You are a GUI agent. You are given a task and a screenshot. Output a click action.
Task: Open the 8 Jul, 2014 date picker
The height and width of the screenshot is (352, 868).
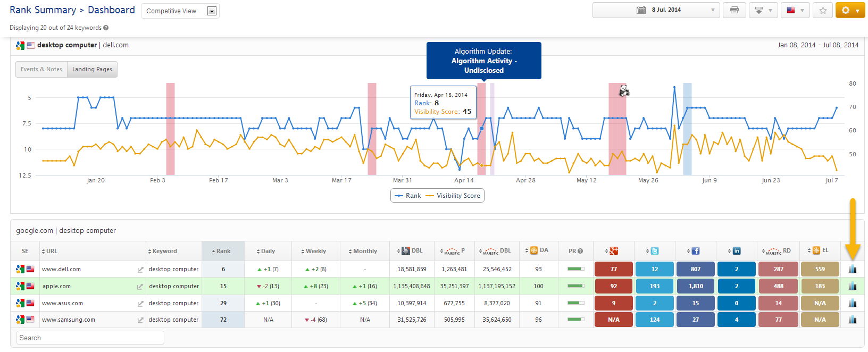(656, 10)
